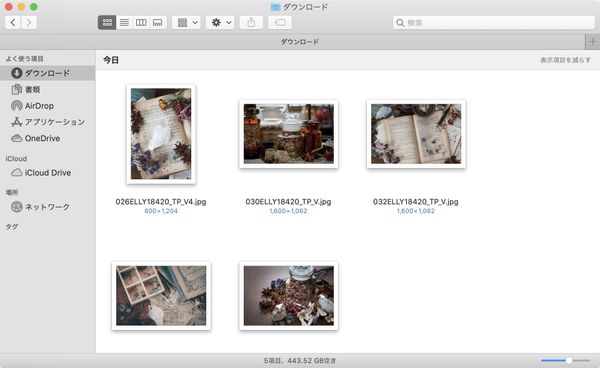Select the ダウンロード tab
The width and height of the screenshot is (600, 368).
click(x=293, y=42)
